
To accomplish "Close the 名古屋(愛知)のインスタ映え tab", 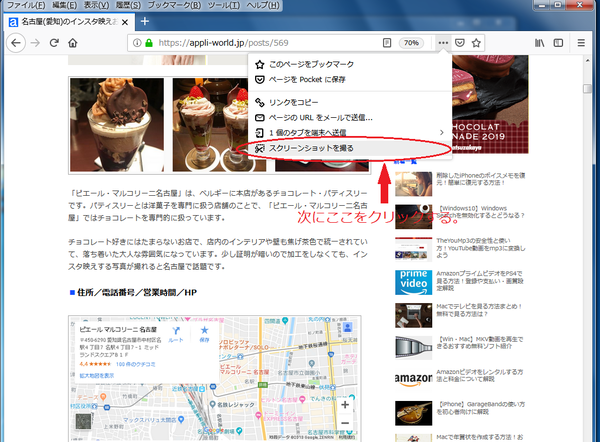I will 125,23.
